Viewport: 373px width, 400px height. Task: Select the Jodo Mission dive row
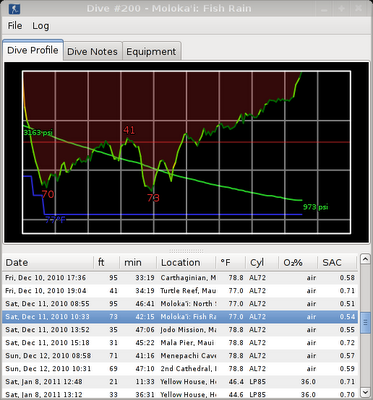180,330
